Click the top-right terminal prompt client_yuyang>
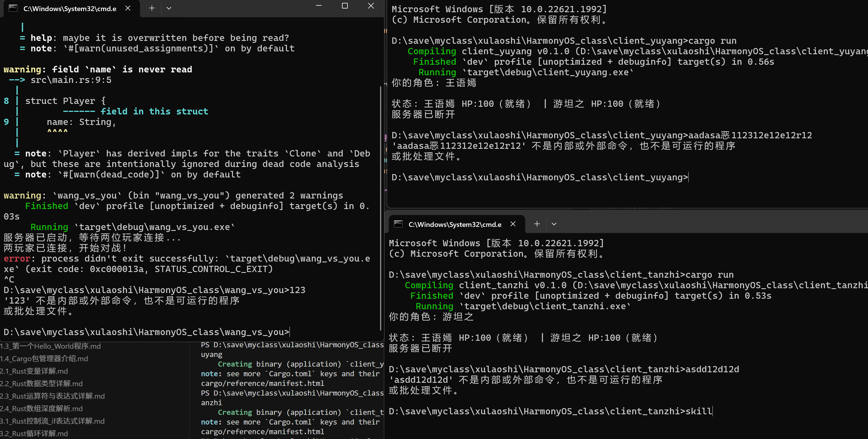 (x=540, y=177)
